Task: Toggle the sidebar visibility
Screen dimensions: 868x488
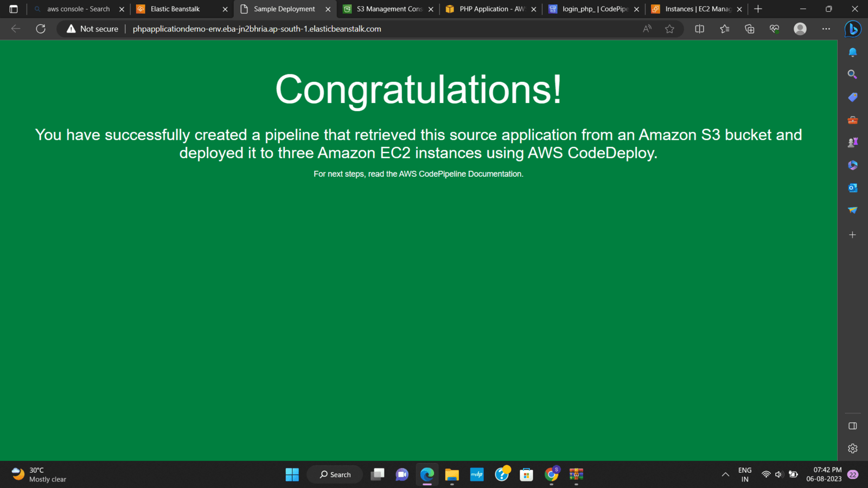Action: coord(853,426)
